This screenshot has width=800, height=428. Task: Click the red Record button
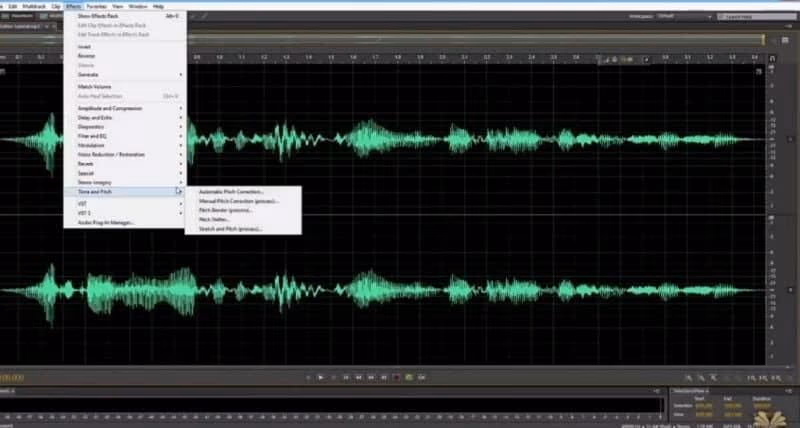click(396, 377)
